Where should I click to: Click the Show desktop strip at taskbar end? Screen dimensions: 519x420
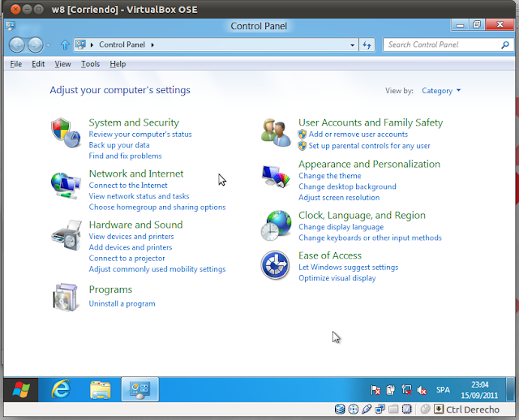(x=511, y=389)
